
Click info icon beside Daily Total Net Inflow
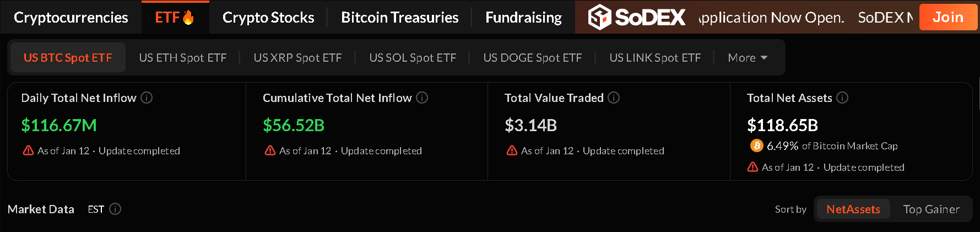tap(147, 98)
